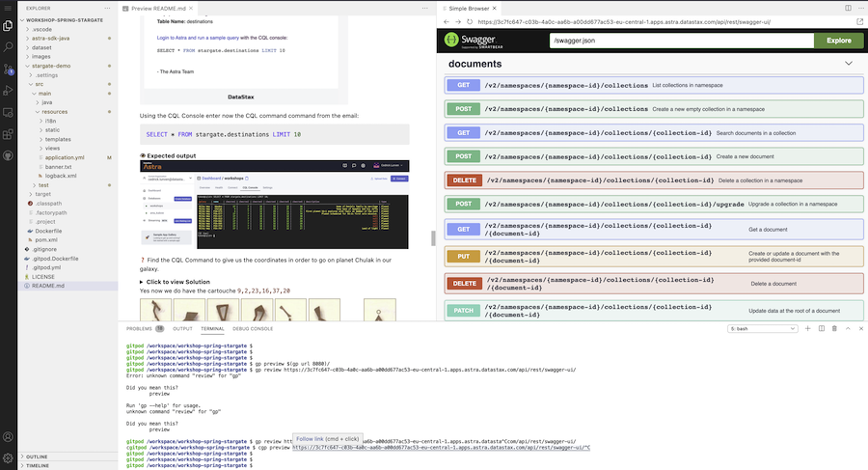Viewport: 868px width, 470px height.
Task: Open the Expected output console screenshot
Action: pos(275,205)
